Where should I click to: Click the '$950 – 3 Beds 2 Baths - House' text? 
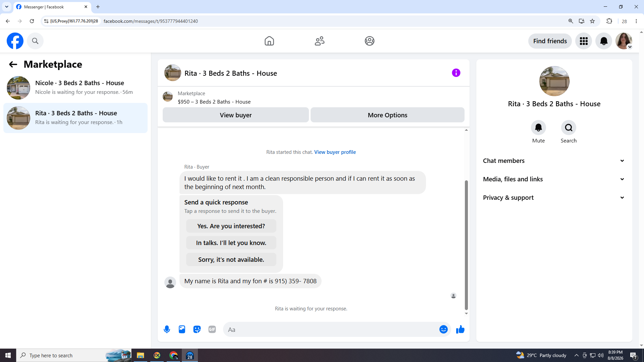pos(214,102)
